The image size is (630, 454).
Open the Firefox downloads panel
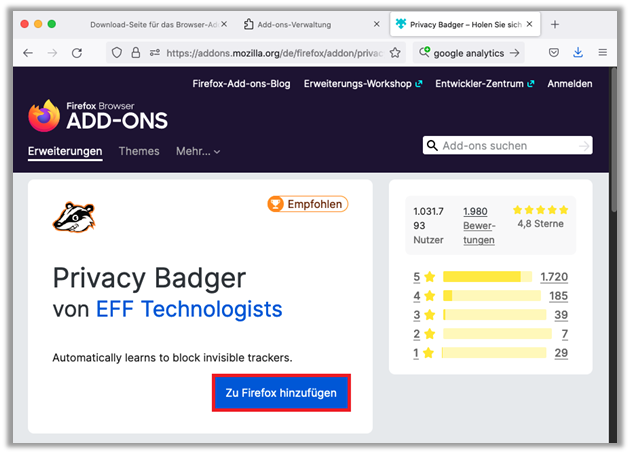click(578, 52)
